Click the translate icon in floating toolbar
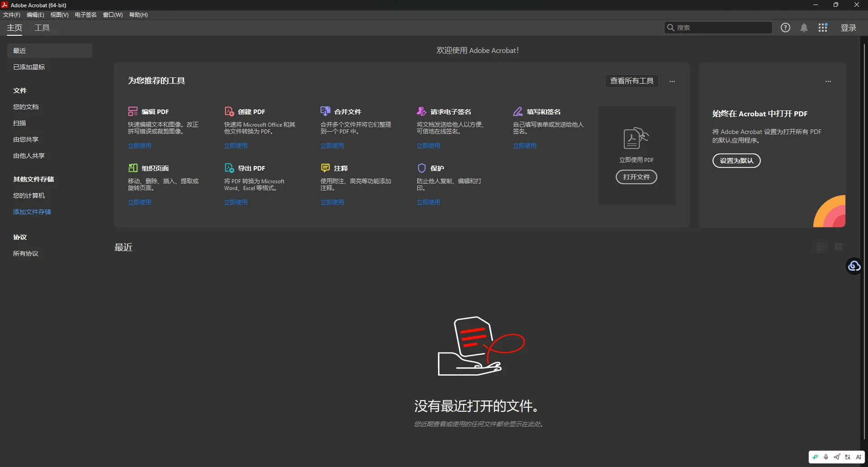 [848, 457]
